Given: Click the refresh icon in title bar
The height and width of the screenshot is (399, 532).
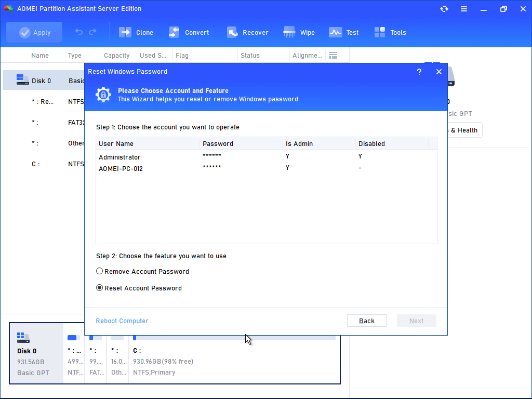Looking at the screenshot, I should 444,9.
